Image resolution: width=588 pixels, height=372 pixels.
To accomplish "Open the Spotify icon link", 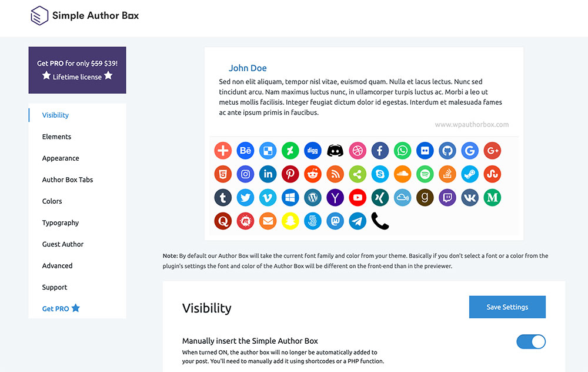I will pyautogui.click(x=425, y=174).
